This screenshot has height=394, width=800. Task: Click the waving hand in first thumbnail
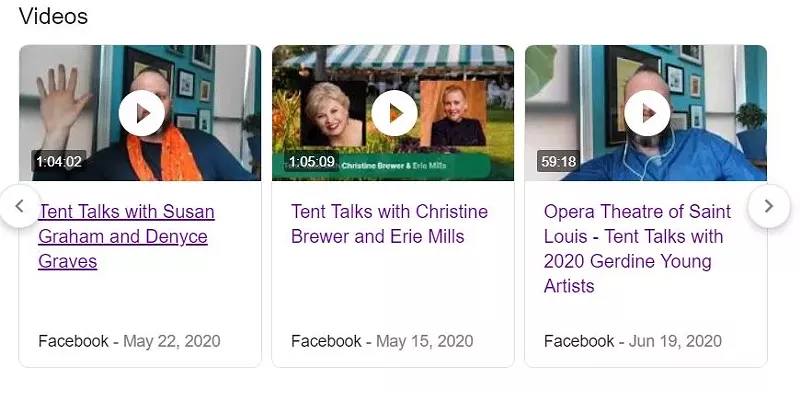(60, 100)
